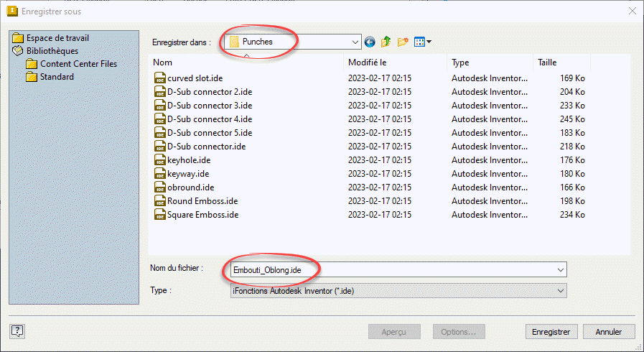
Task: Click the Annuler button
Action: pyautogui.click(x=609, y=331)
